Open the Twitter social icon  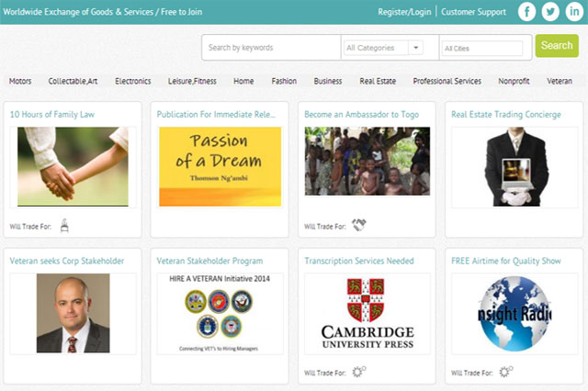(x=550, y=12)
